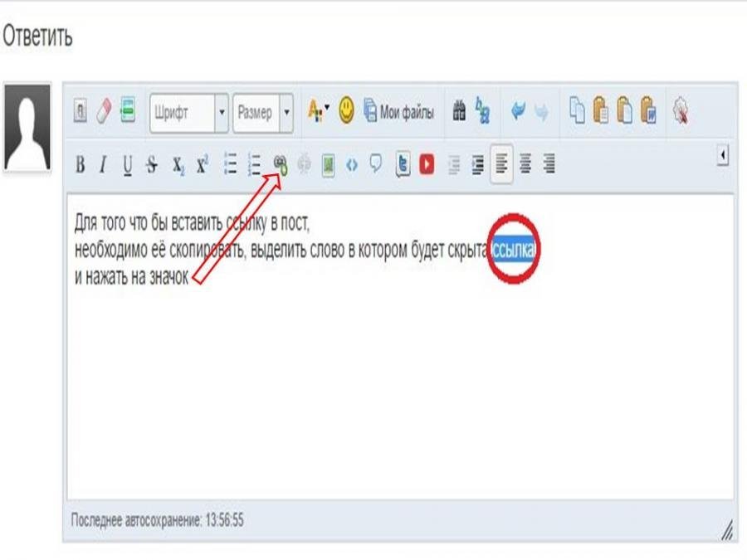
Task: Click the increase indent icon
Action: pyautogui.click(x=477, y=165)
